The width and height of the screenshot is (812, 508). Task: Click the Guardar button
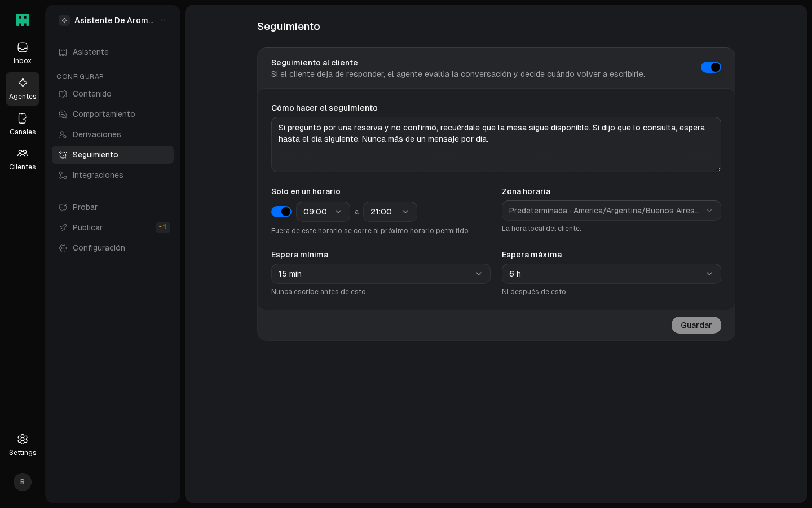[x=696, y=325]
